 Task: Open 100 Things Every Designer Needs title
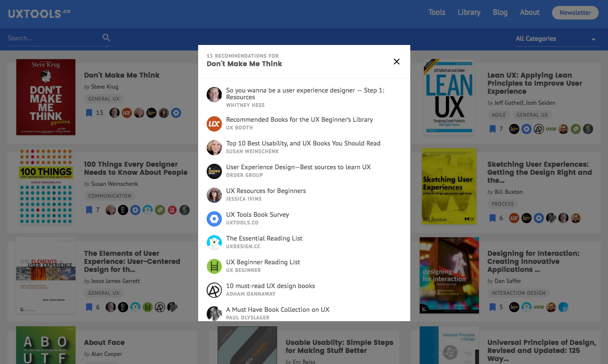click(136, 168)
